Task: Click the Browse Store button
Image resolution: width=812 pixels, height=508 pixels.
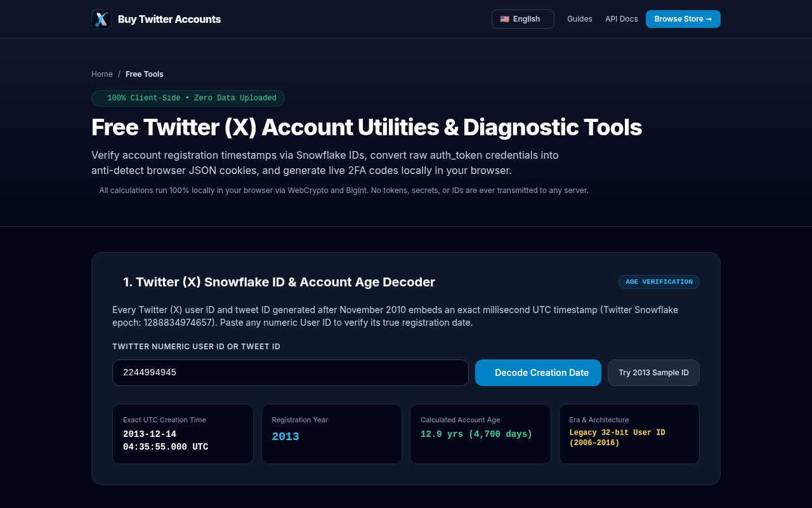Action: (683, 19)
